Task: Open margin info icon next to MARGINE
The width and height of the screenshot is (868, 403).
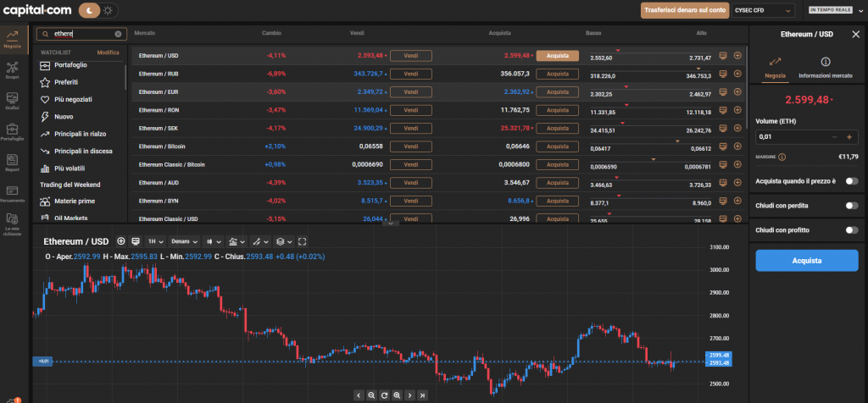Action: (782, 157)
